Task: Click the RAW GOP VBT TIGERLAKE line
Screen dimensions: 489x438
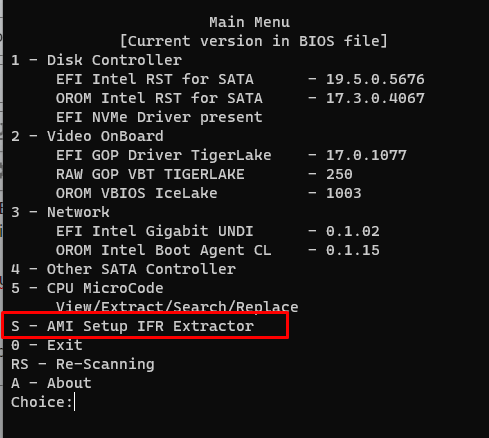Action: [204, 174]
